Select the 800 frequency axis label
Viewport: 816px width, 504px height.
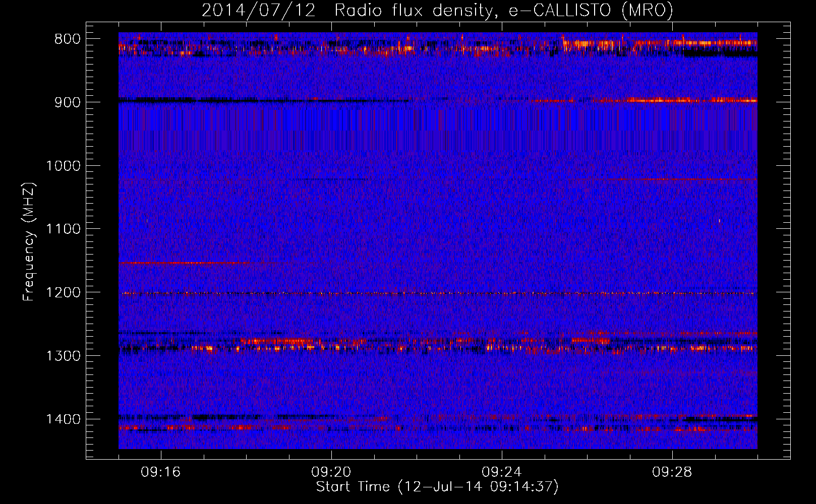coord(67,39)
